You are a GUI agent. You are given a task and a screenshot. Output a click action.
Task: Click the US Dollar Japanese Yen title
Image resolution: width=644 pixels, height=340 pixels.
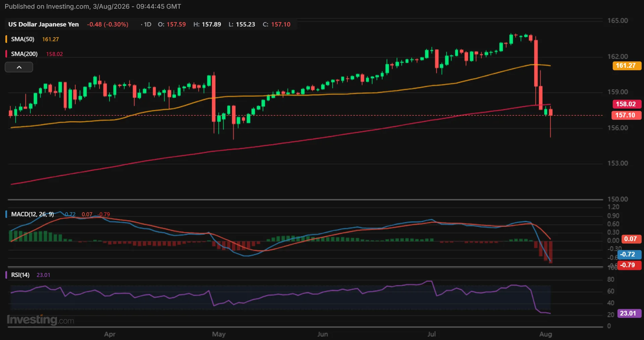tap(44, 24)
